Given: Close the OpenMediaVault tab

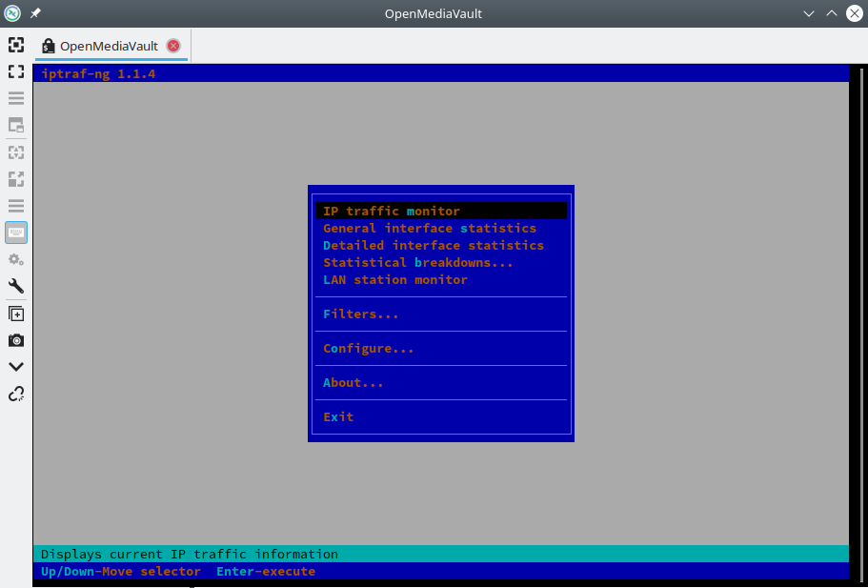Looking at the screenshot, I should 173,46.
